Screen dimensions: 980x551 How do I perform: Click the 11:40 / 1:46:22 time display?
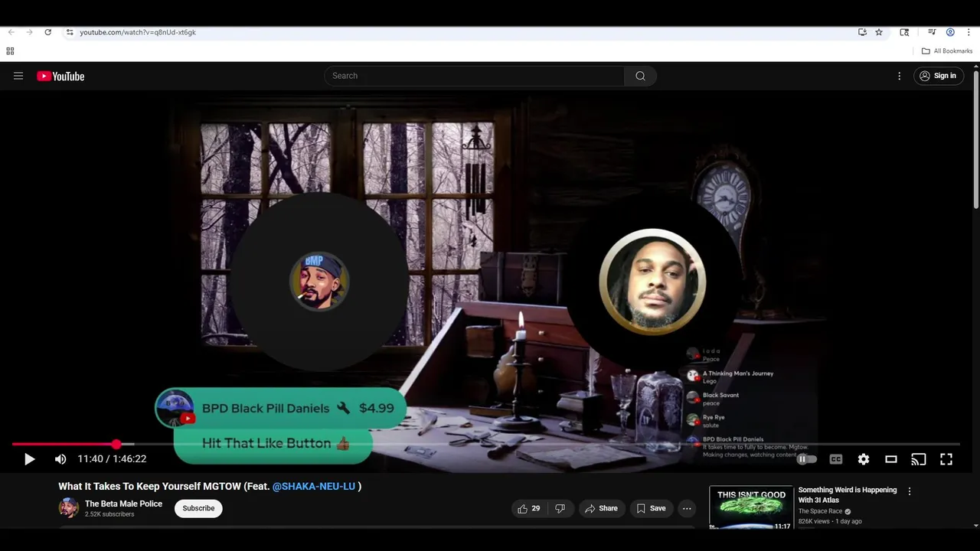pyautogui.click(x=112, y=459)
